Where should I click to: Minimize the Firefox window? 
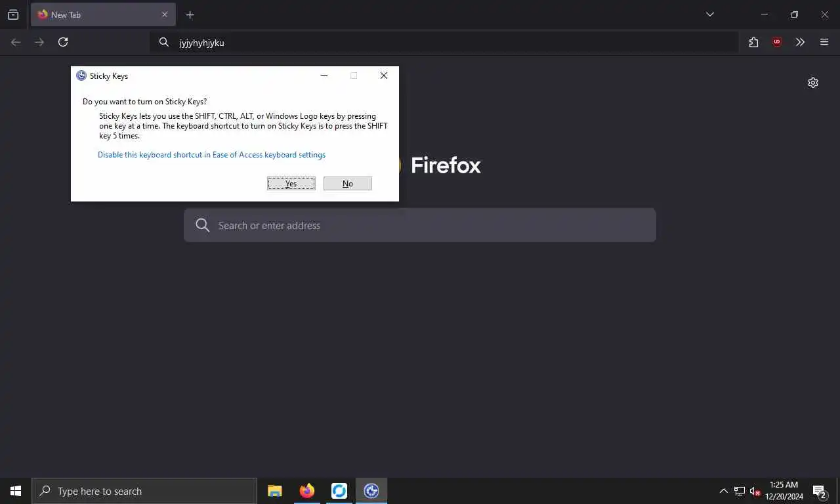pyautogui.click(x=764, y=14)
